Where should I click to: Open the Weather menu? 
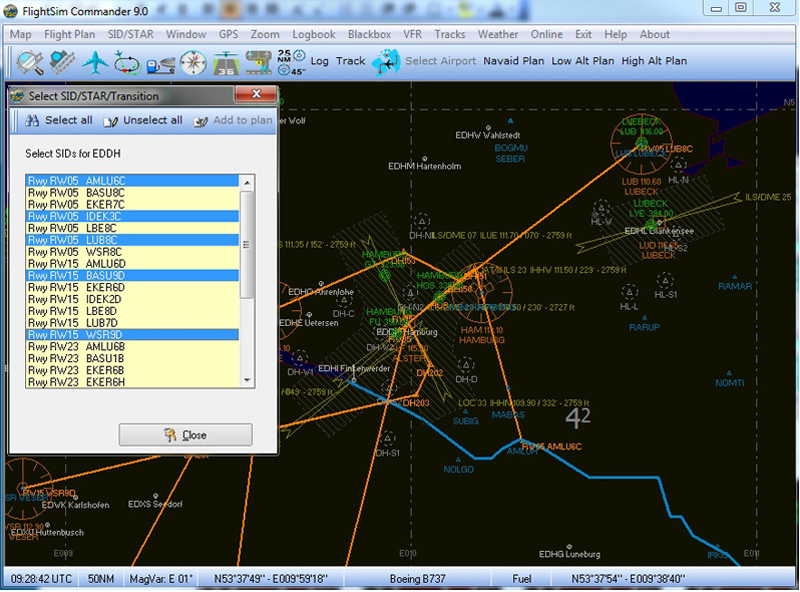click(x=497, y=35)
